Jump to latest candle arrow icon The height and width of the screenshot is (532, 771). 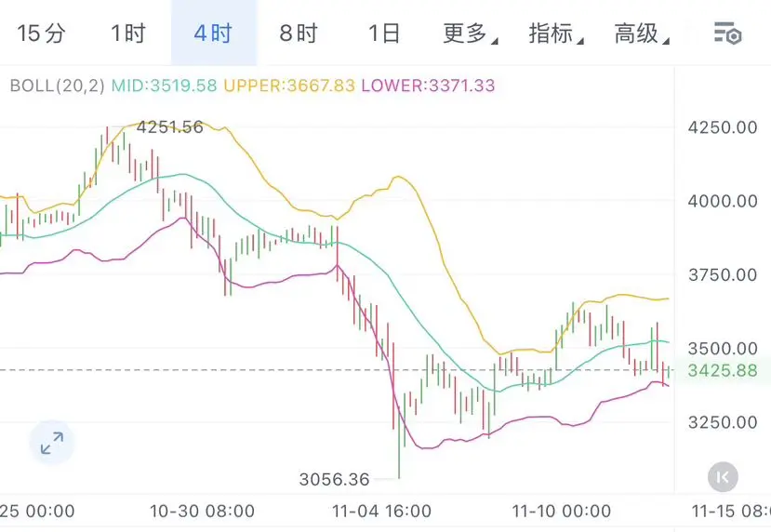pos(723,476)
